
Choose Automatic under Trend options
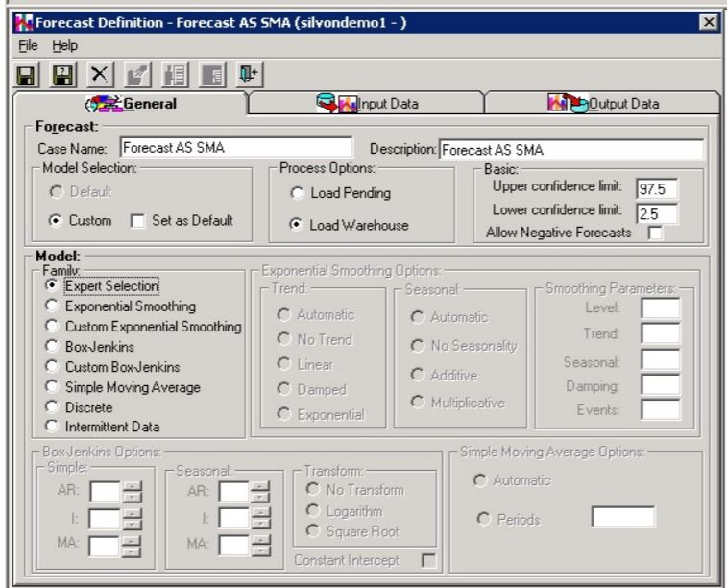283,314
